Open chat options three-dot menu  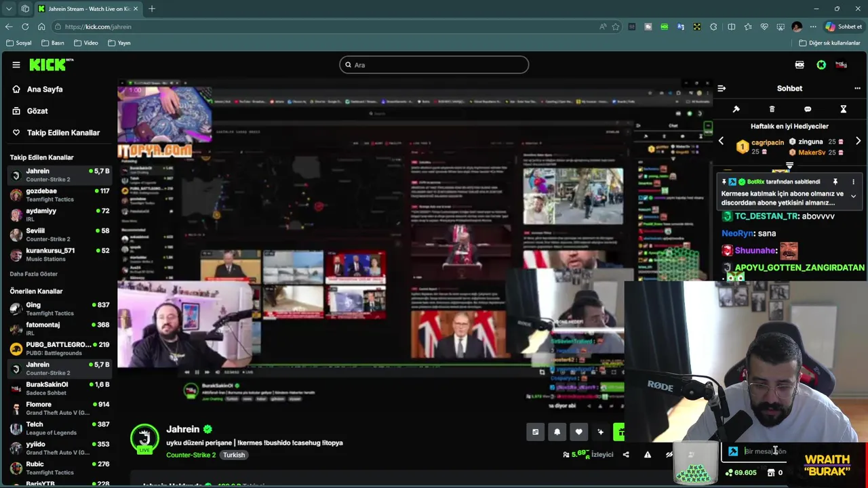[857, 88]
